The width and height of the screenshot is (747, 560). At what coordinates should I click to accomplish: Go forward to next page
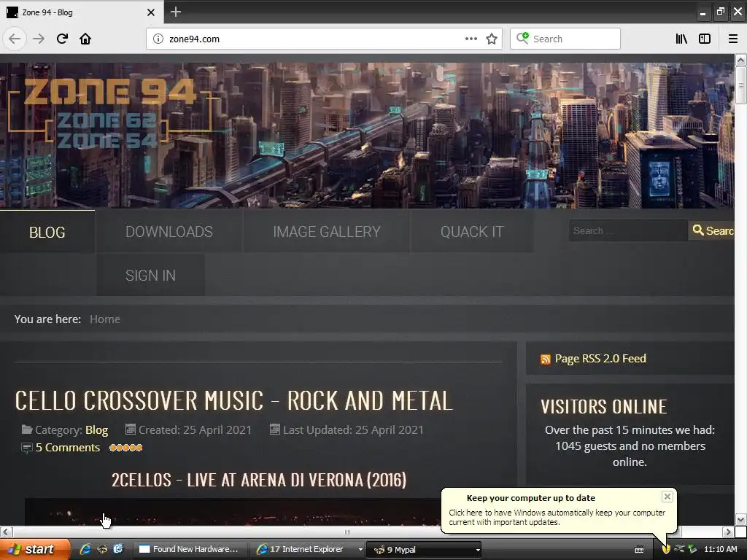click(x=39, y=39)
